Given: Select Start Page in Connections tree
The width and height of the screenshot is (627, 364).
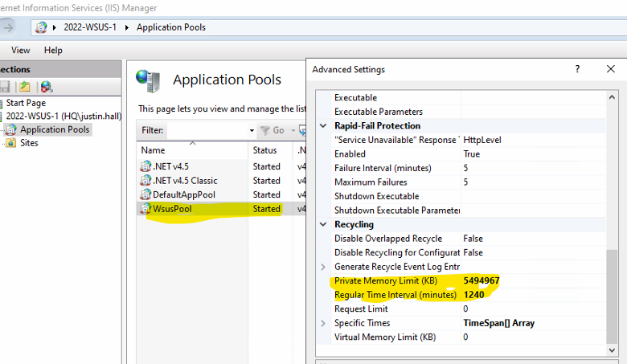Looking at the screenshot, I should [x=26, y=103].
